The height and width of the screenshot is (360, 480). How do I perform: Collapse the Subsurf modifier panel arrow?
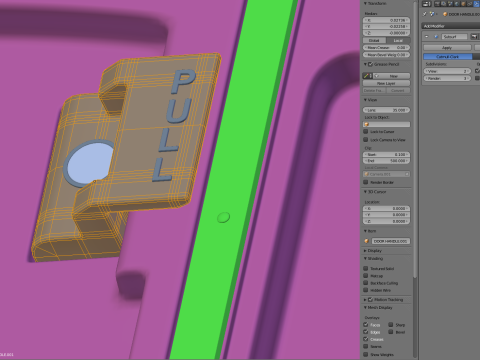(427, 36)
